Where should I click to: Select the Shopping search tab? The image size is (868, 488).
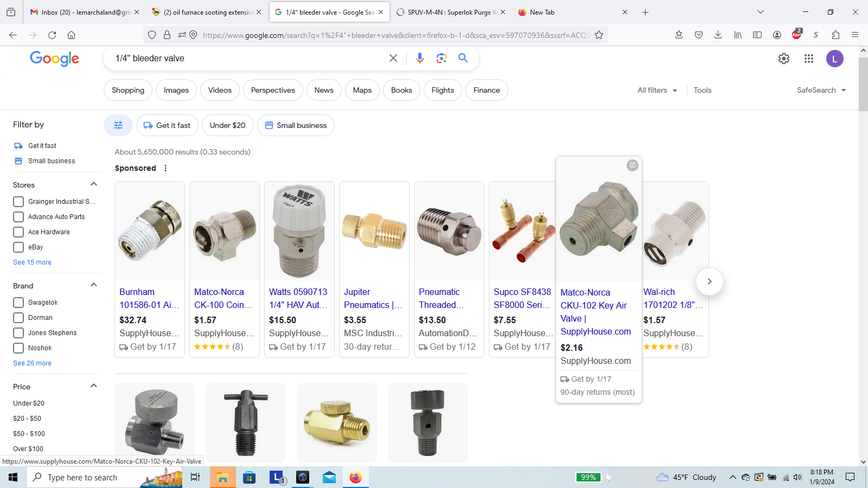[x=128, y=90]
